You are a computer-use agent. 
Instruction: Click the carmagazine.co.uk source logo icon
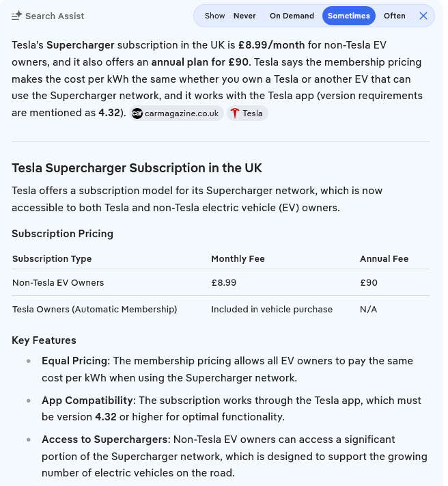pos(137,113)
